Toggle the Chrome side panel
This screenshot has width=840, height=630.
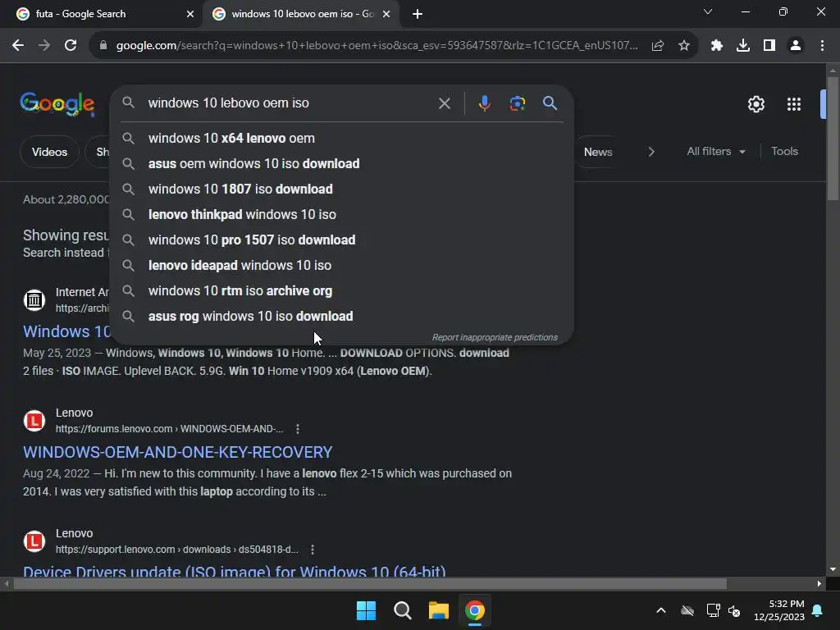point(769,46)
